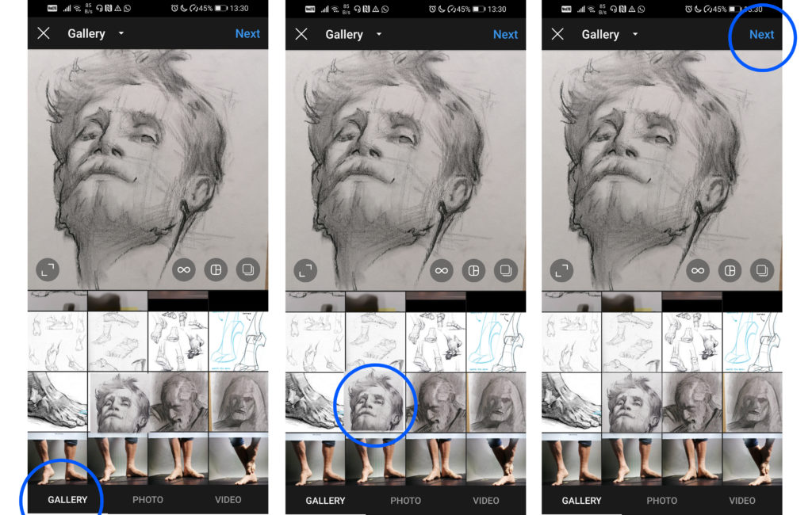Image resolution: width=812 pixels, height=515 pixels.
Task: Pick bearded old man sketch thumbnail, right screenshot
Action: [692, 402]
